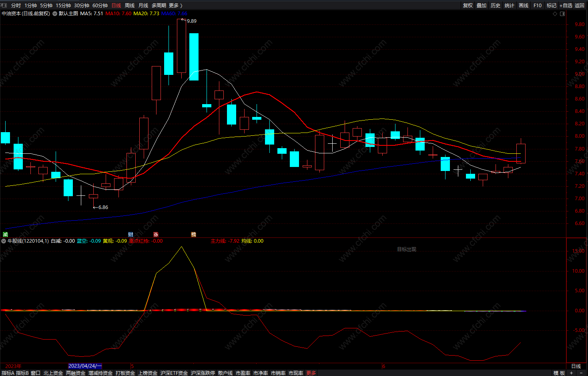This screenshot has height=376, width=588.
Task: Open dropdown arrow beside 牛股线 indicator
Action: pyautogui.click(x=4, y=241)
